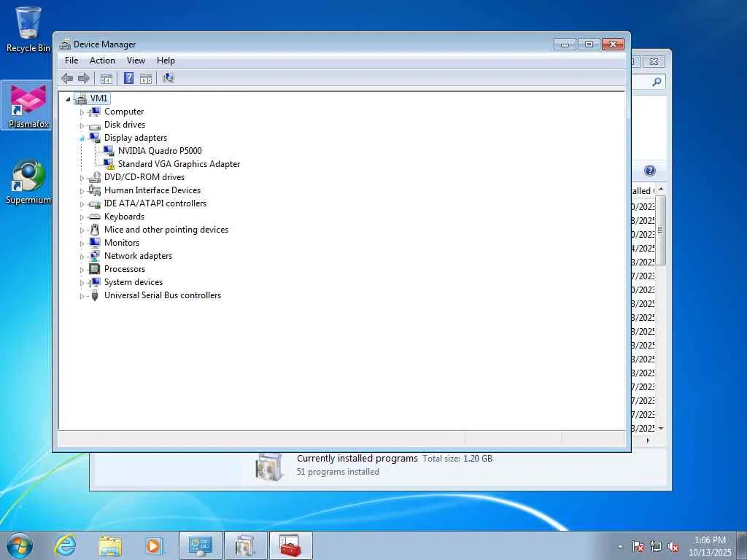Click the Windows Start button
Viewport: 747px width, 560px height.
[20, 545]
